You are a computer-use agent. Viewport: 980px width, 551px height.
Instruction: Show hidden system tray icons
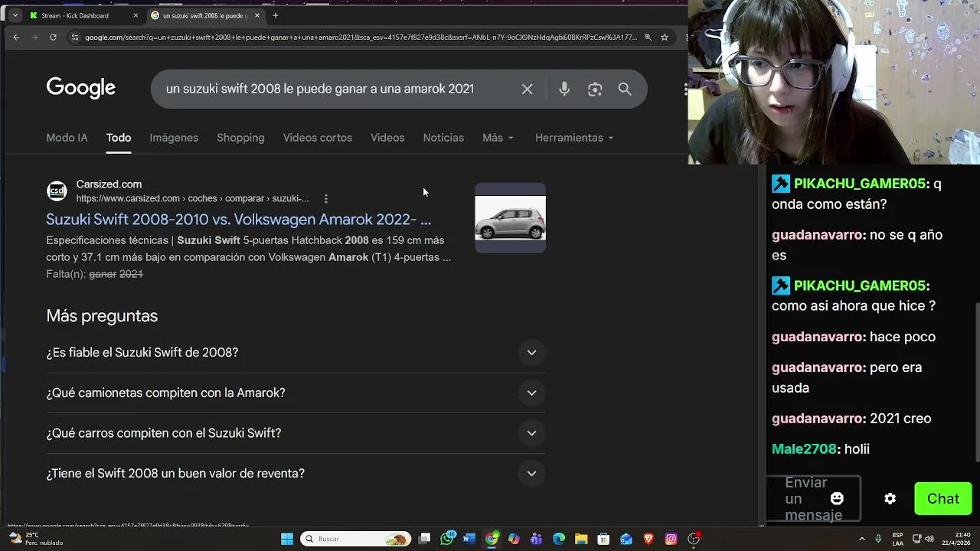coord(861,539)
